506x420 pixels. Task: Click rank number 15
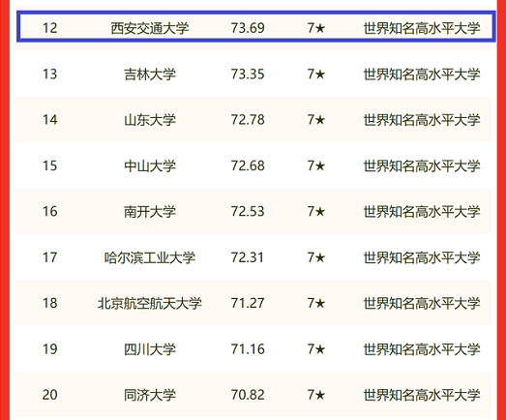click(50, 165)
